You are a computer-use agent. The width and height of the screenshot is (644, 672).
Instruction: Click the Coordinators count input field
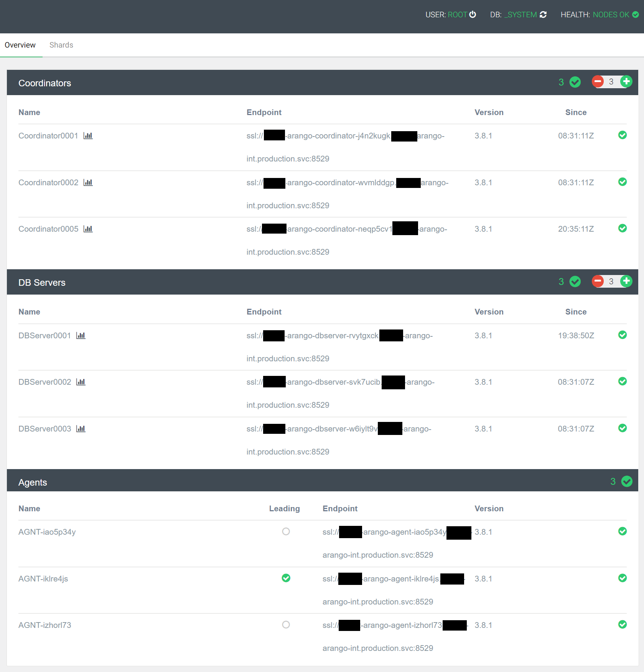(611, 81)
